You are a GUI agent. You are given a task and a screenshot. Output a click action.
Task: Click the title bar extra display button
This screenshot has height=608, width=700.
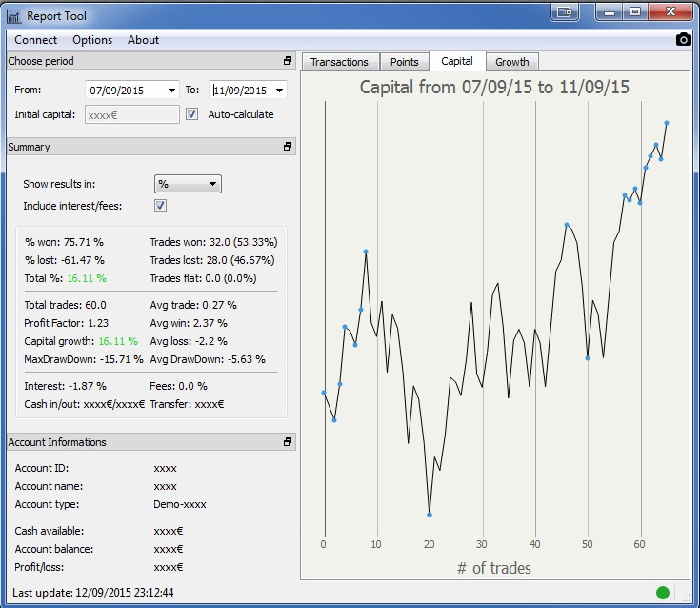coord(565,11)
